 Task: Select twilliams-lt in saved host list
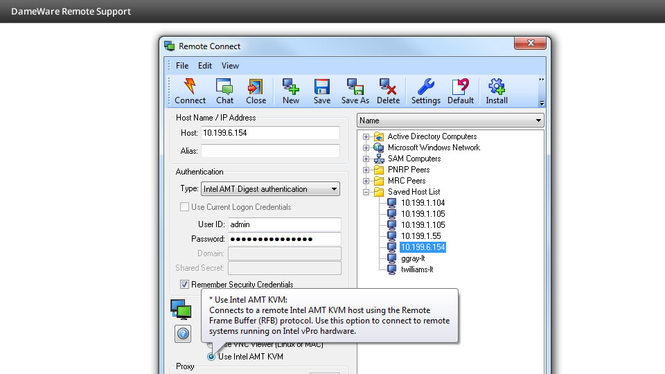pos(417,269)
